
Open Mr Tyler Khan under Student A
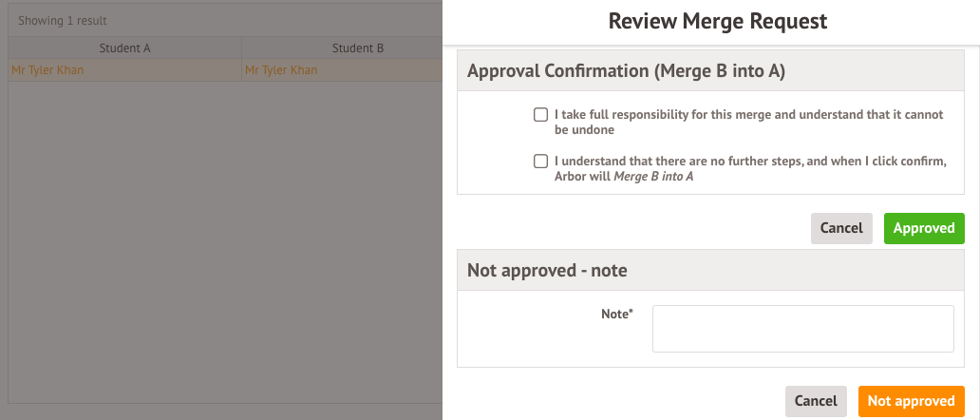(47, 70)
